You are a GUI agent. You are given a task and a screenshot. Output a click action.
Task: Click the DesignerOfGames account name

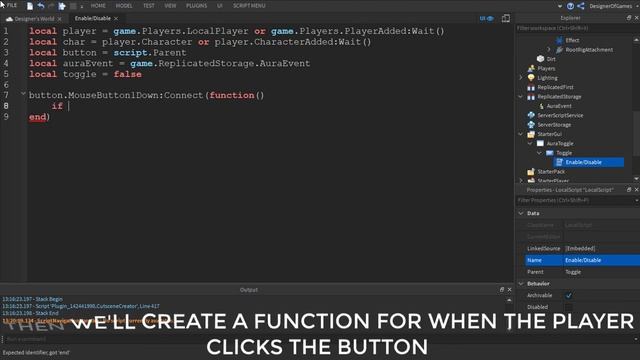pos(610,6)
